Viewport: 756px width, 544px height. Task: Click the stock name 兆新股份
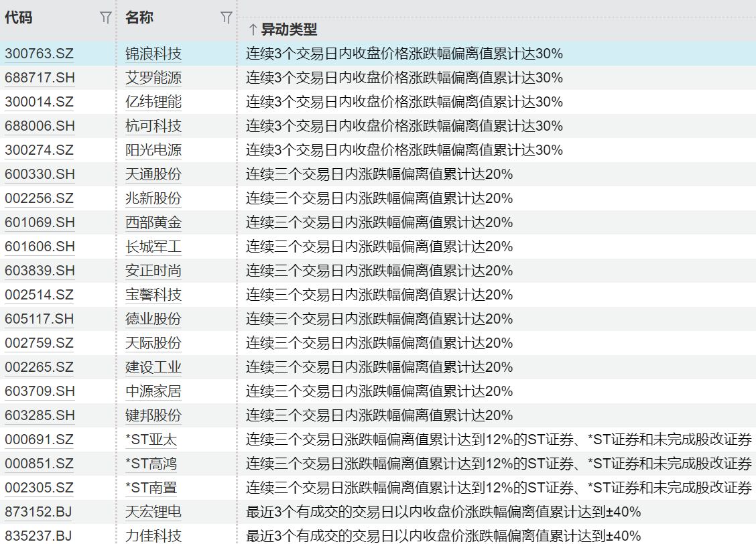[x=153, y=198]
